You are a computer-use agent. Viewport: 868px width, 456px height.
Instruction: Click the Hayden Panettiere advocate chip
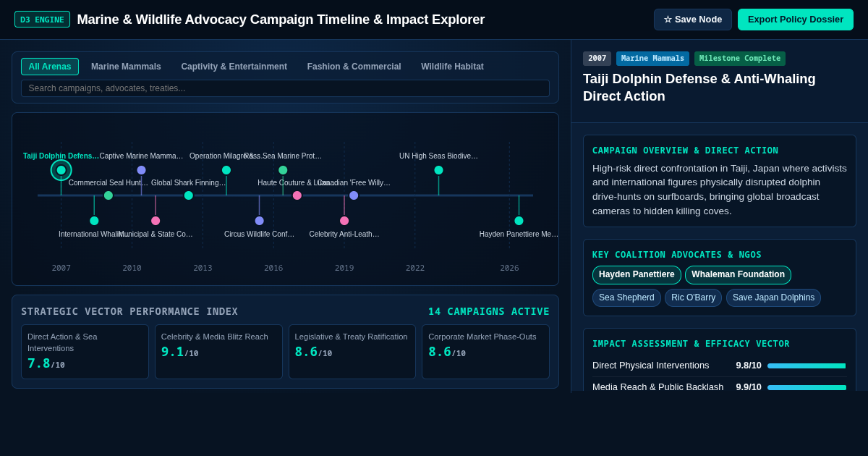pos(637,275)
